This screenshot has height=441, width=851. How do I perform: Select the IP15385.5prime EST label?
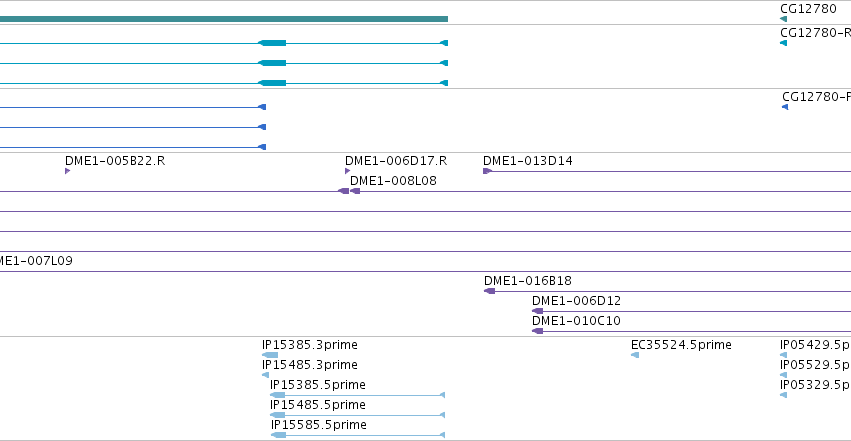(x=318, y=385)
